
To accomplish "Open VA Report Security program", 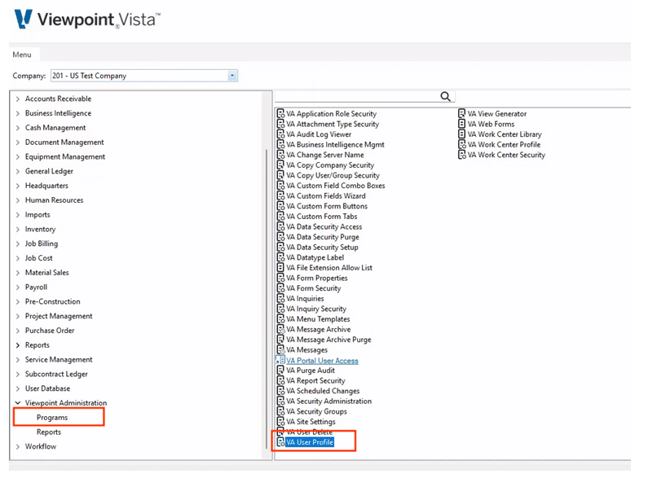I will click(x=316, y=381).
